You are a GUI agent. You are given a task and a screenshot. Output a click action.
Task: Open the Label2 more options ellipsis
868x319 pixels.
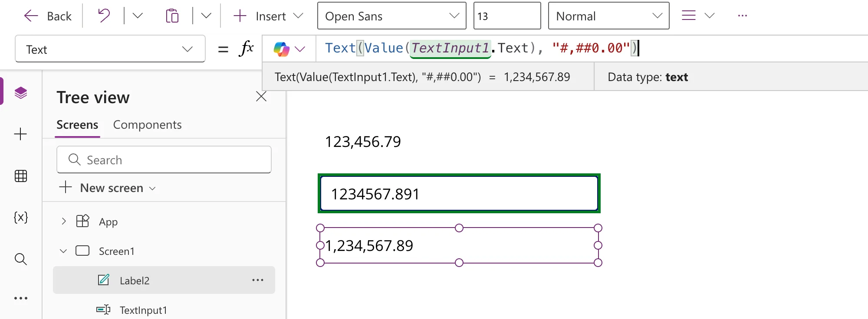pyautogui.click(x=258, y=280)
